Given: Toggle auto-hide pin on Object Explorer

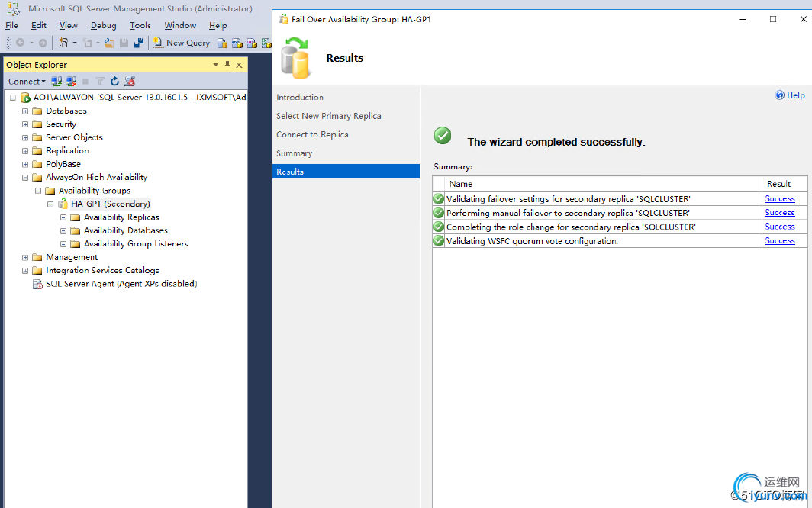Looking at the screenshot, I should pos(227,65).
